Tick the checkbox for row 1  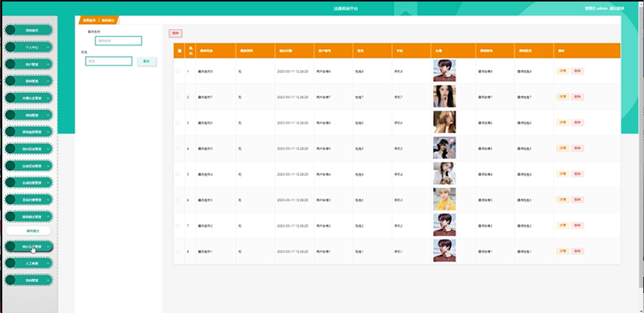click(177, 71)
